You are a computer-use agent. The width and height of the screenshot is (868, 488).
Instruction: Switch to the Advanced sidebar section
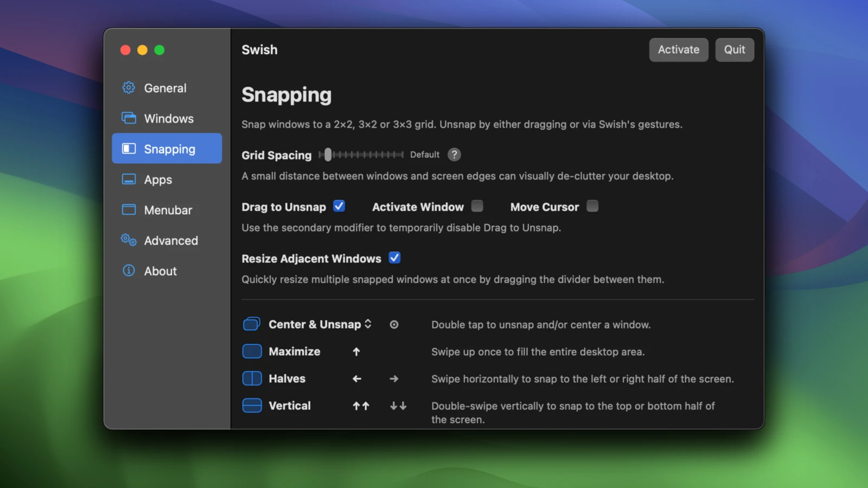point(170,240)
